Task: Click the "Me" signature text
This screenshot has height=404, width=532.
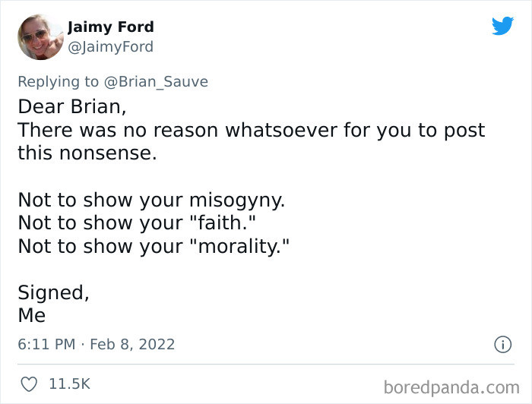Action: coord(32,315)
